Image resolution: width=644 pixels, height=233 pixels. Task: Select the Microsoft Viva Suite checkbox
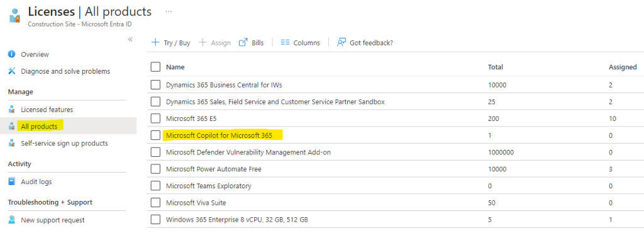[155, 203]
